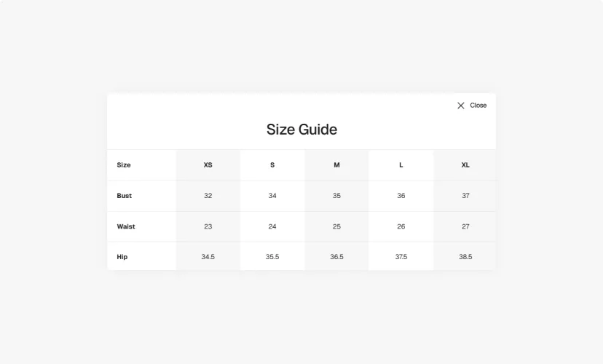The image size is (603, 364).
Task: Select Waist value 24 for S
Action: coord(272,226)
